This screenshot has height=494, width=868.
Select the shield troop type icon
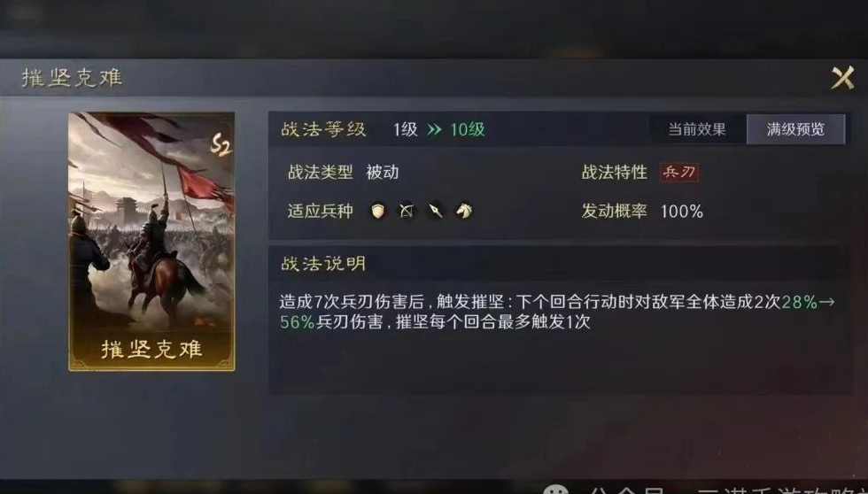coord(377,211)
